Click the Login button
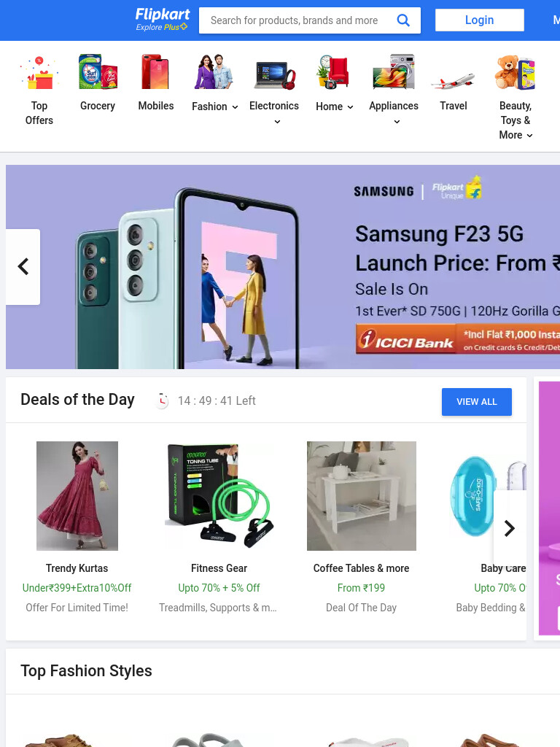The width and height of the screenshot is (560, 747). (480, 20)
